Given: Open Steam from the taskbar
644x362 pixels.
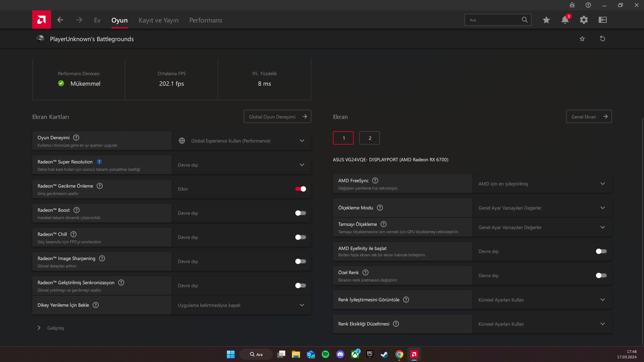Looking at the screenshot, I should pyautogui.click(x=384, y=354).
